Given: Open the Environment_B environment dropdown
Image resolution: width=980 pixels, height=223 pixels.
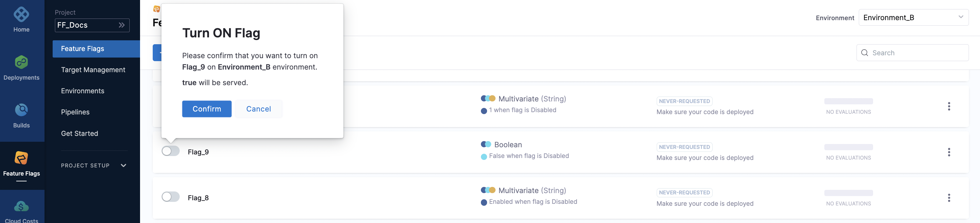Looking at the screenshot, I should pyautogui.click(x=913, y=17).
